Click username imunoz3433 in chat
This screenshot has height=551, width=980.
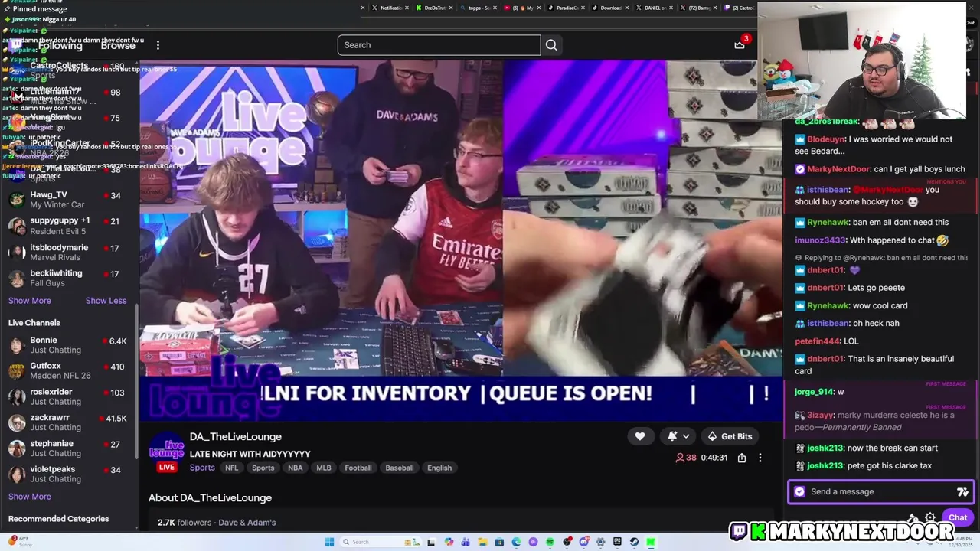pos(820,240)
